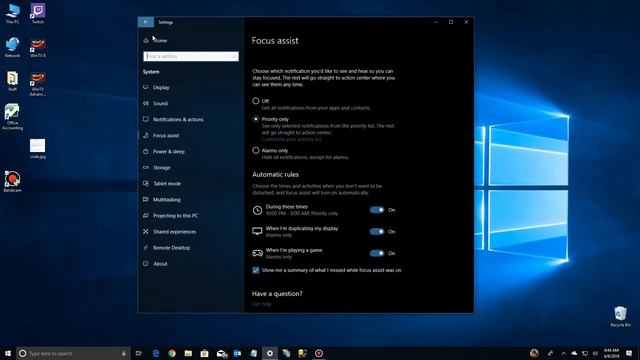Select the WinTV 8 desktop shortcut
This screenshot has height=360, width=640.
(38, 47)
